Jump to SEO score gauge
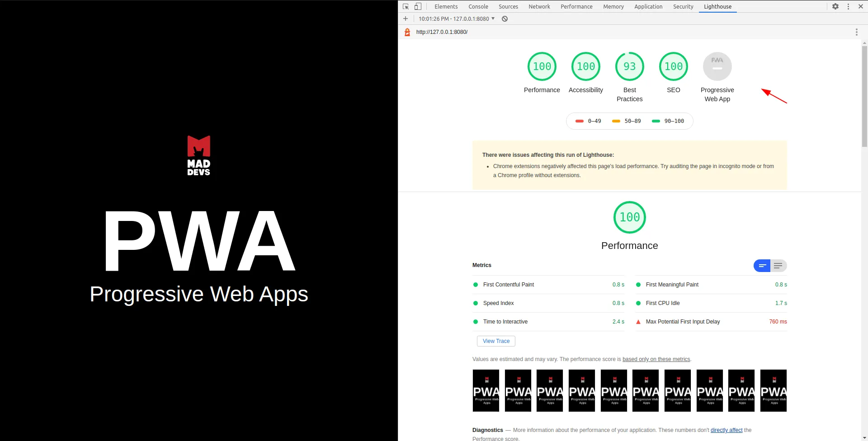This screenshot has height=441, width=868. (674, 66)
